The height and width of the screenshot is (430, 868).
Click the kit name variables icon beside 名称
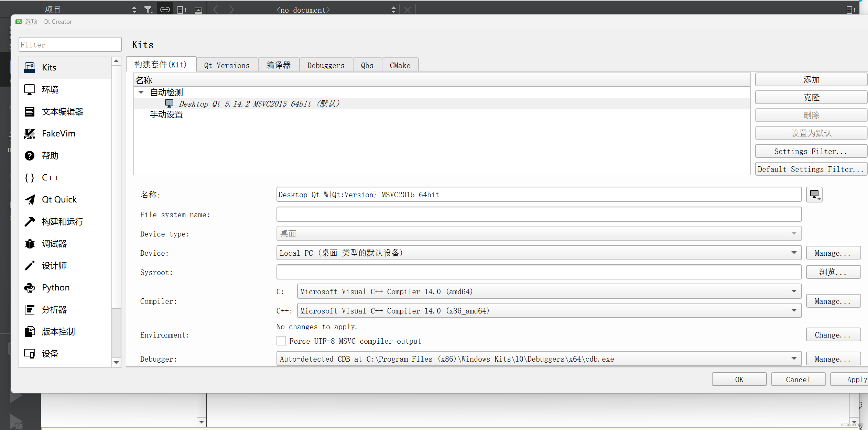pos(814,194)
